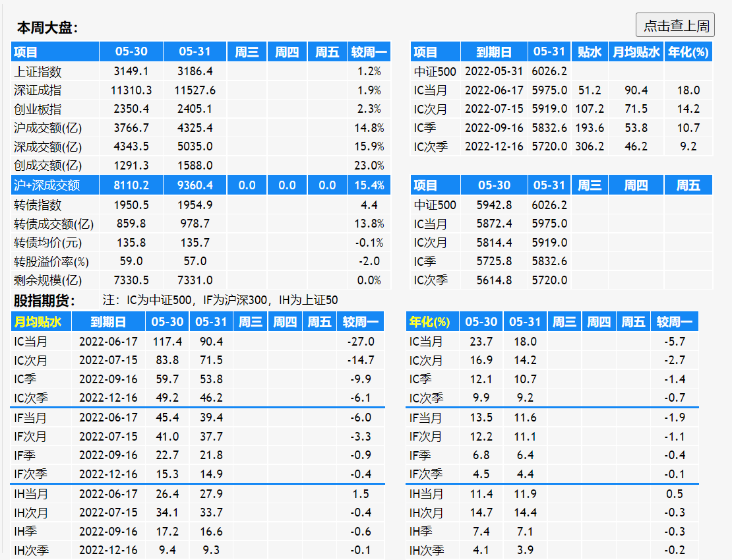Click IF次月 年化 value 12.2
Viewport: 732px width, 560px height.
tap(481, 437)
